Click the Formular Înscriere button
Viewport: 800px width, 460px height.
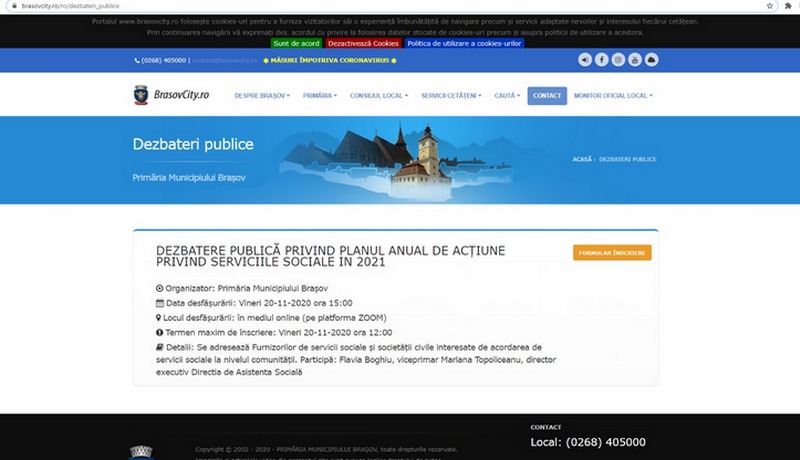612,252
